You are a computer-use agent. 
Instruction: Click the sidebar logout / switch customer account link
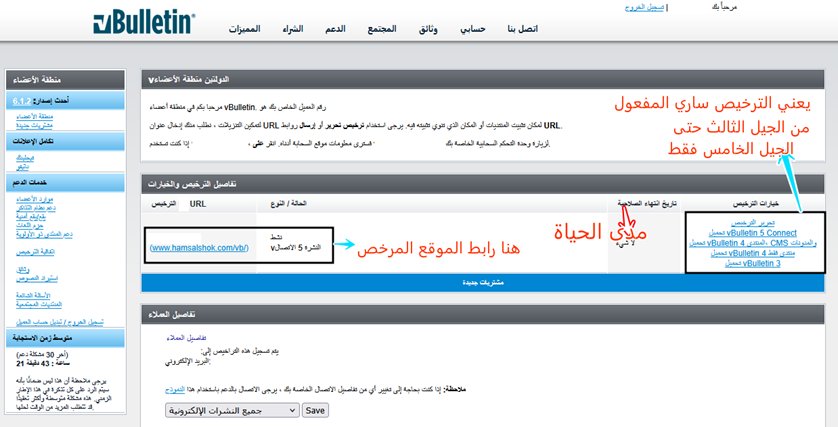(x=60, y=322)
